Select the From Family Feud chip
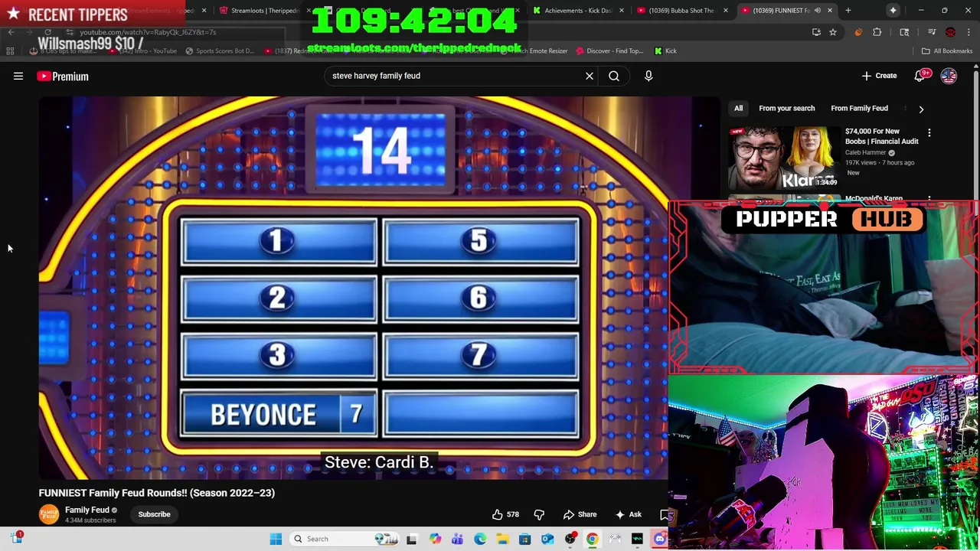 tap(859, 108)
